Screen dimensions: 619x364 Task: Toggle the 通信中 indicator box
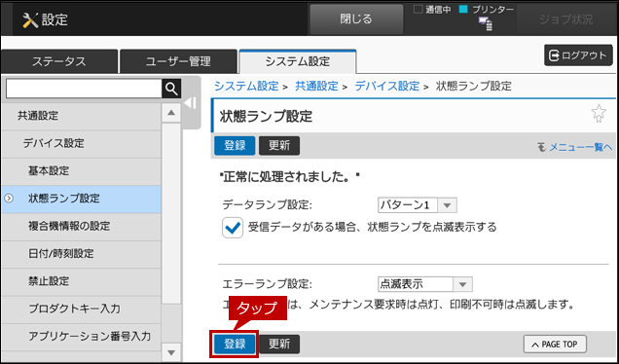click(418, 10)
